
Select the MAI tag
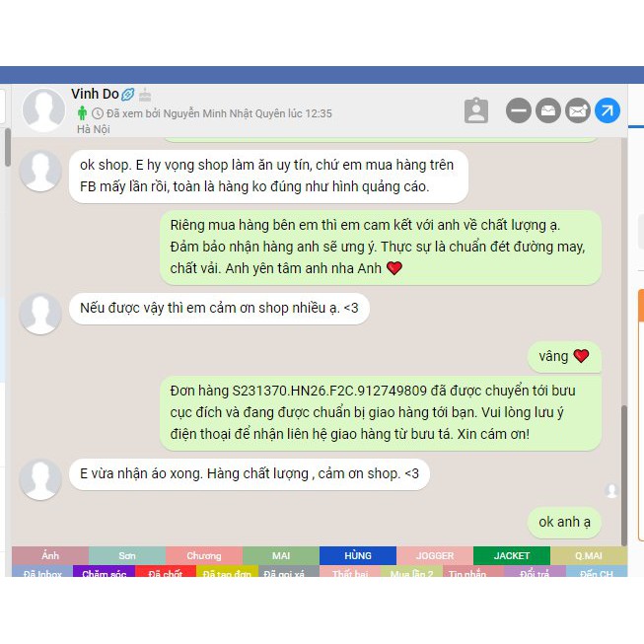pos(281,555)
